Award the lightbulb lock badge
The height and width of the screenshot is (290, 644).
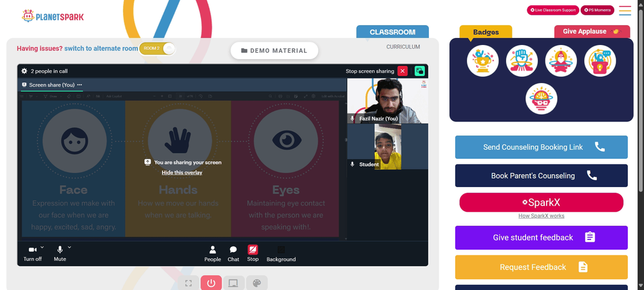point(600,60)
